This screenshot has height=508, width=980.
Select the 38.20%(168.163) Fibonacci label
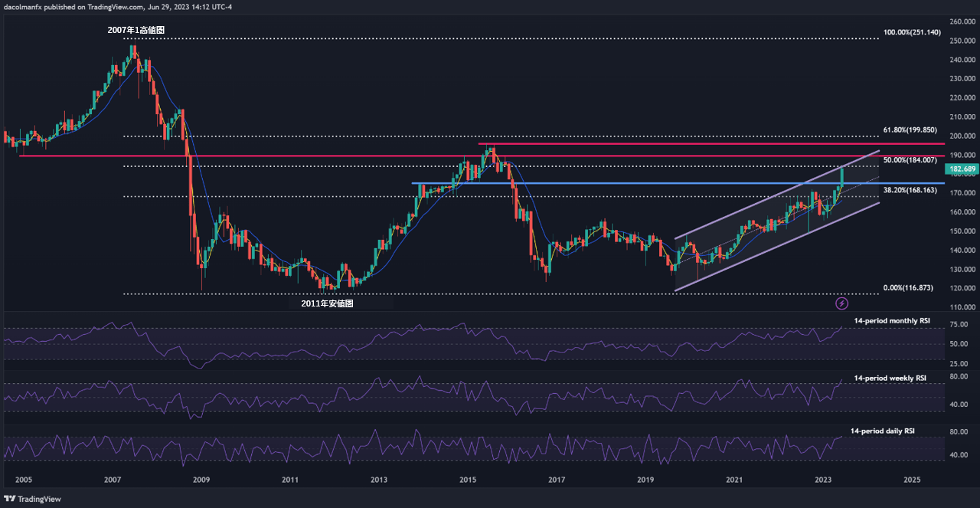[910, 190]
